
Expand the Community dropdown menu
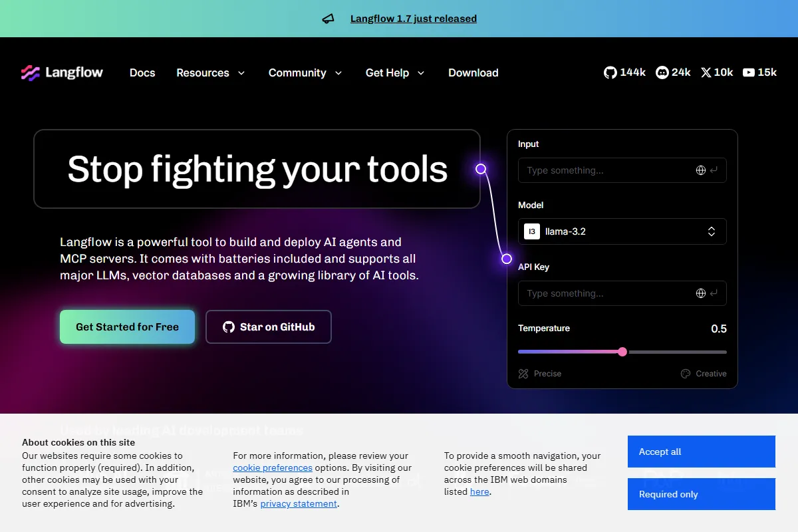tap(305, 72)
